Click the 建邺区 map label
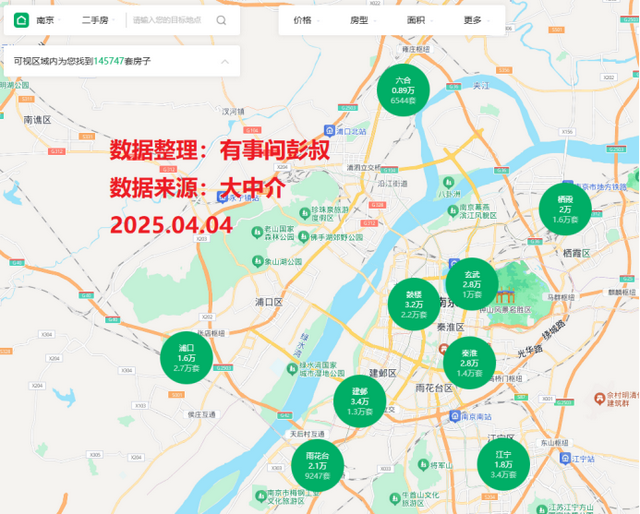This screenshot has width=640, height=514. pyautogui.click(x=382, y=373)
